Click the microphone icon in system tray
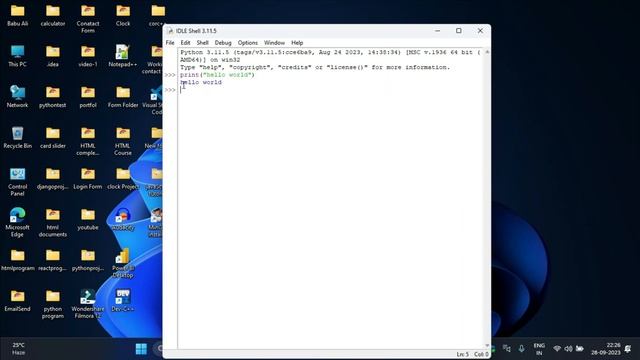 click(521, 349)
